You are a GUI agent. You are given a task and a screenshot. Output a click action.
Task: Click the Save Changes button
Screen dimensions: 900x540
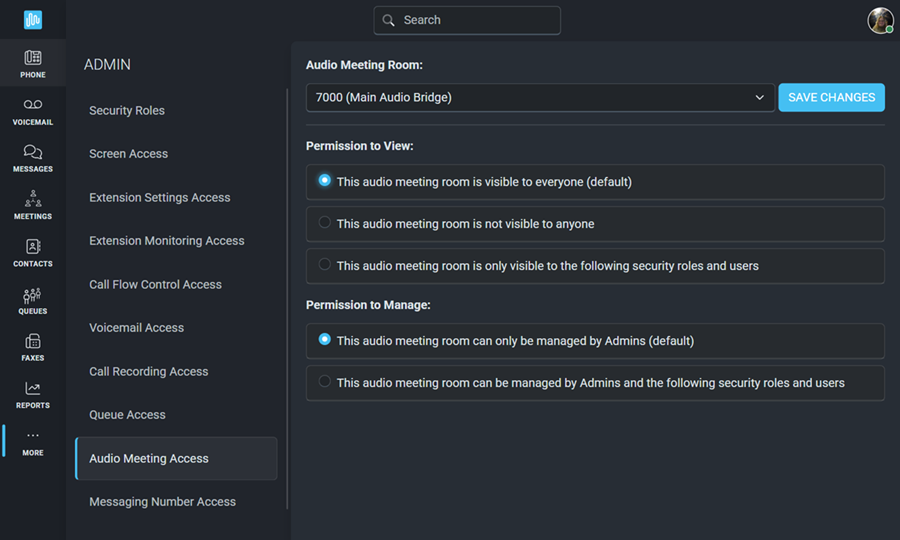[x=831, y=98]
